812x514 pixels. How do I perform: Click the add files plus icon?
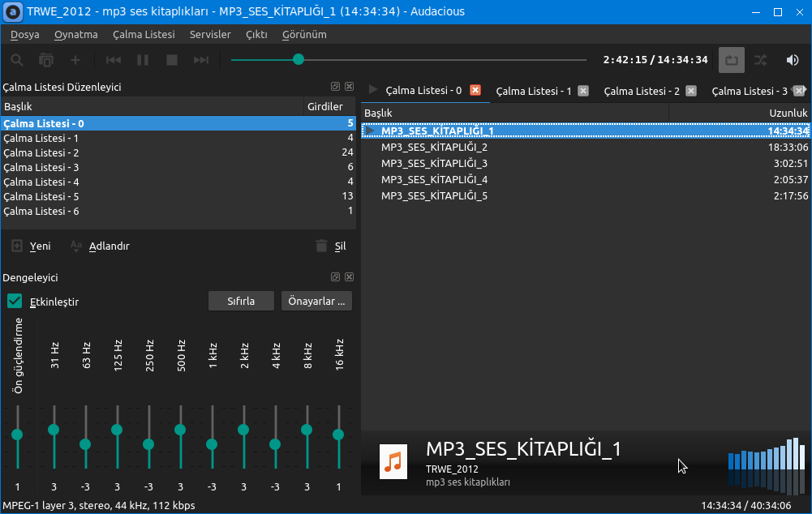coord(75,60)
